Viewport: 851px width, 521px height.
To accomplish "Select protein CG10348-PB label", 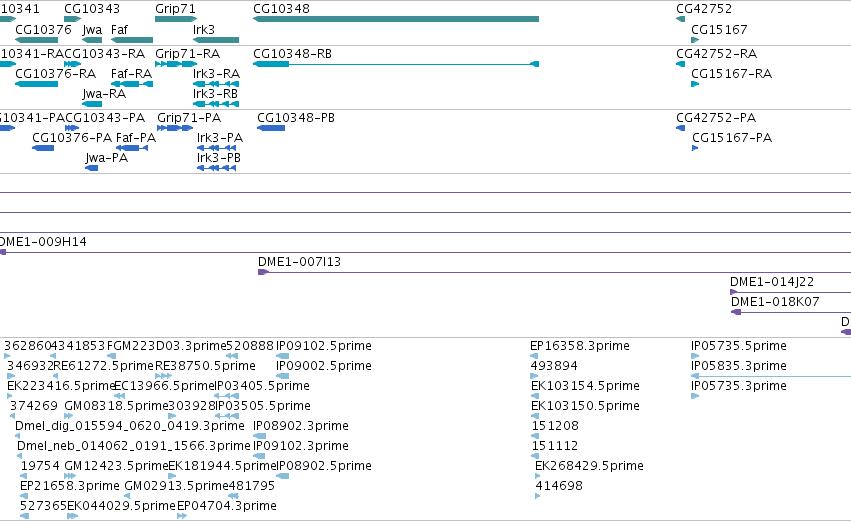I will pos(296,118).
